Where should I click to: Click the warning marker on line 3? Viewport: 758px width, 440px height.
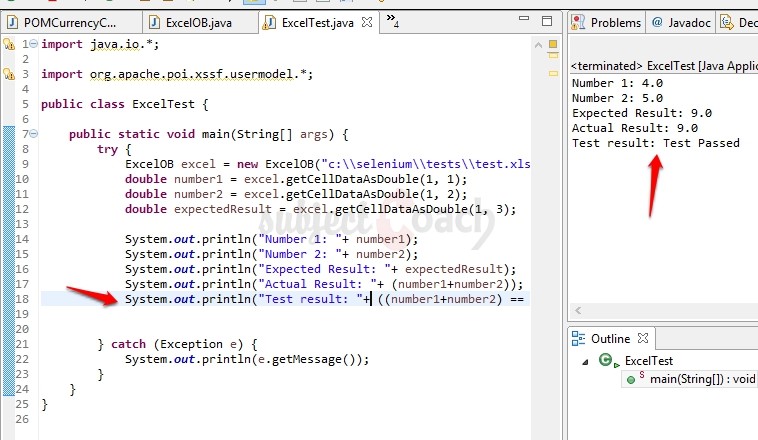(x=8, y=74)
